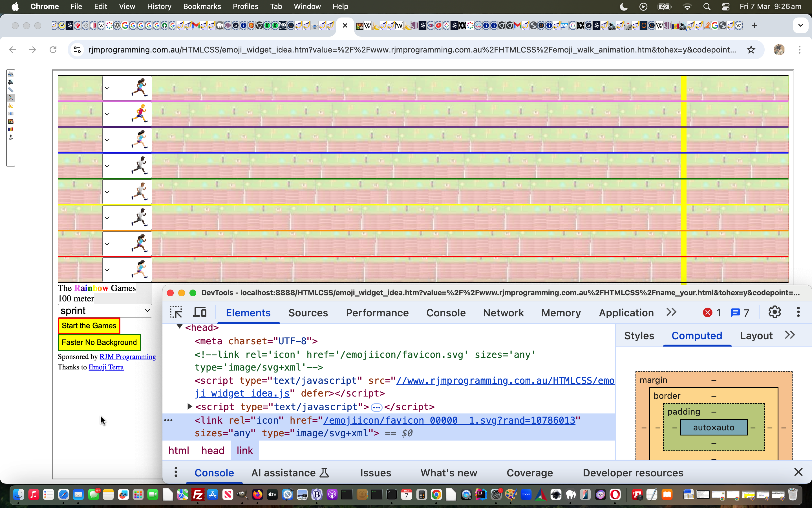
Task: Close the active Chrome tab
Action: tap(345, 25)
